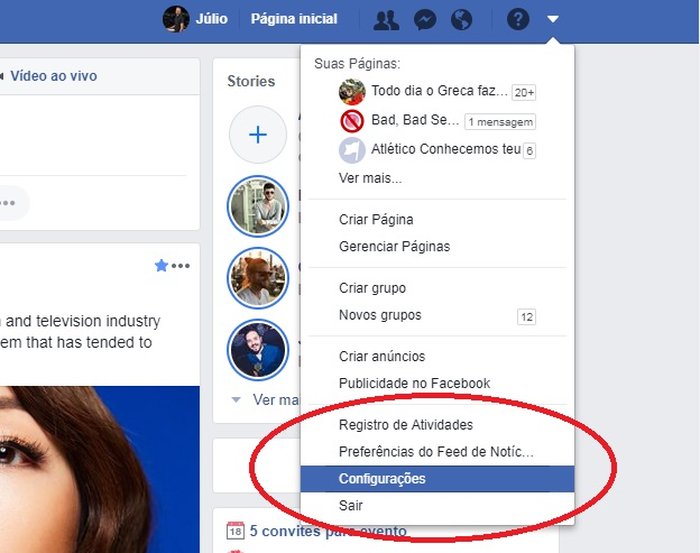700x553 pixels.
Task: Open Preferências do Feed de Notícias
Action: point(438,452)
